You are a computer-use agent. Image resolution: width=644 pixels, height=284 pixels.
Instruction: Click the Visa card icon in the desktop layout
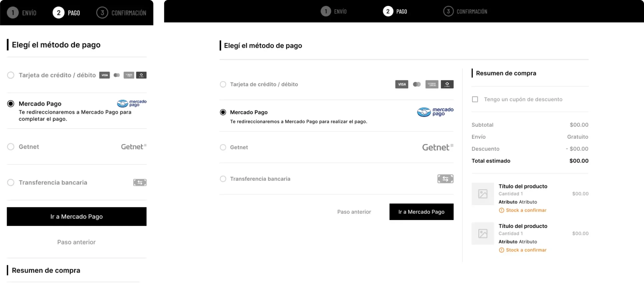tap(402, 84)
